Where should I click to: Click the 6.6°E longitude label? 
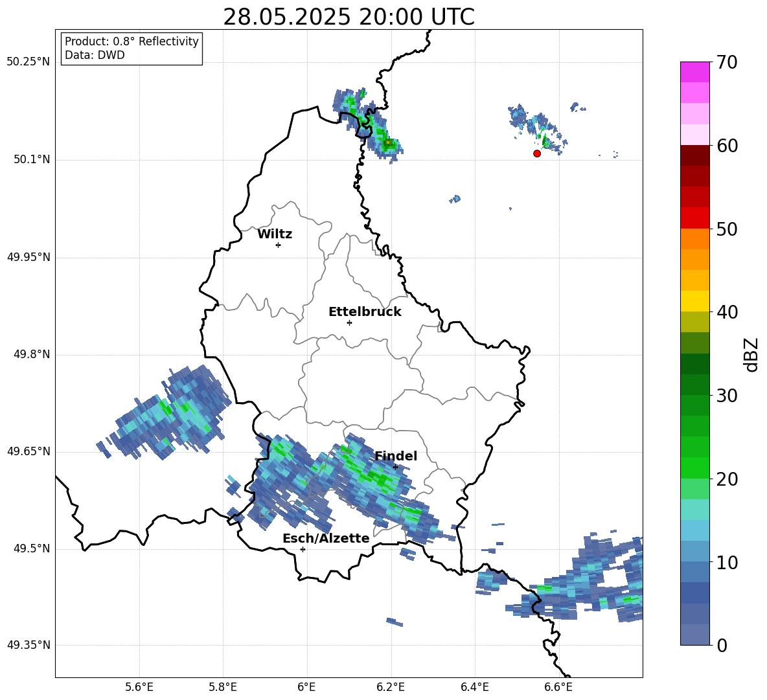pos(558,687)
